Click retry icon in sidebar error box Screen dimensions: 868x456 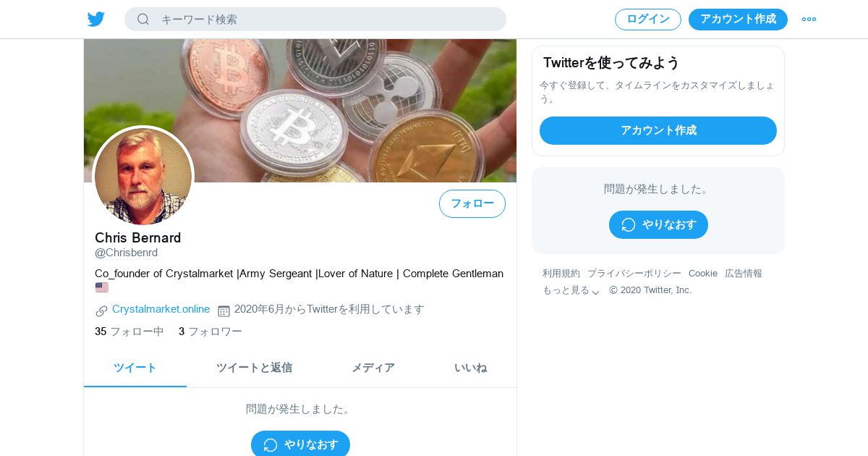pos(629,224)
